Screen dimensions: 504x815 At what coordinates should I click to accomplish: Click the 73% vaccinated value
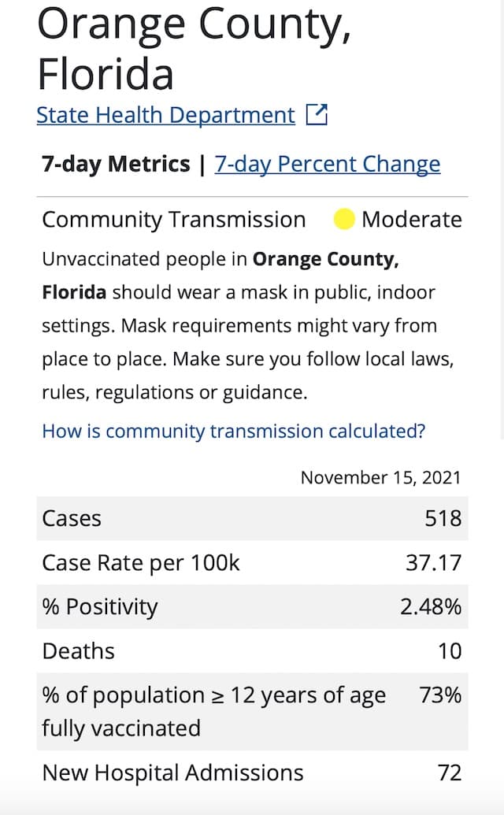[x=441, y=695]
